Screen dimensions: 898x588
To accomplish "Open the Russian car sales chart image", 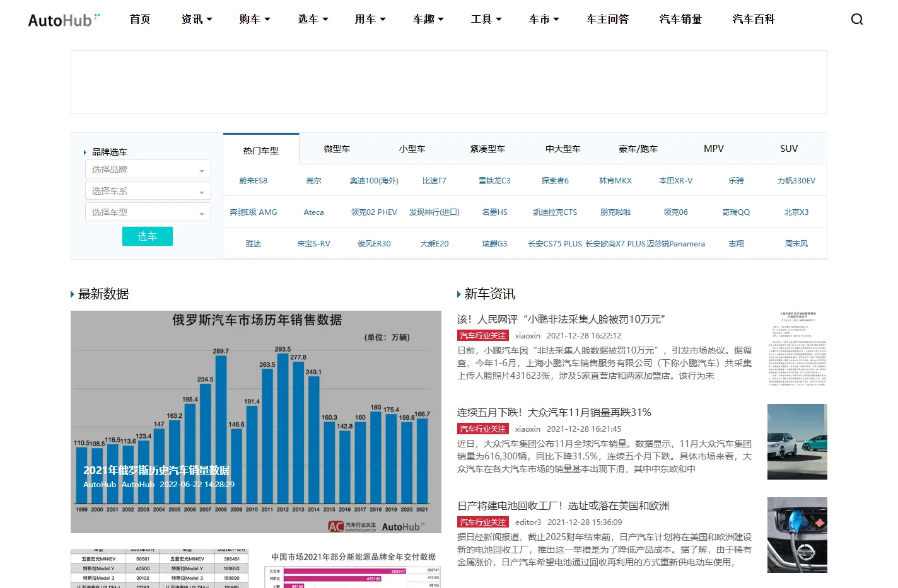I will (x=256, y=422).
